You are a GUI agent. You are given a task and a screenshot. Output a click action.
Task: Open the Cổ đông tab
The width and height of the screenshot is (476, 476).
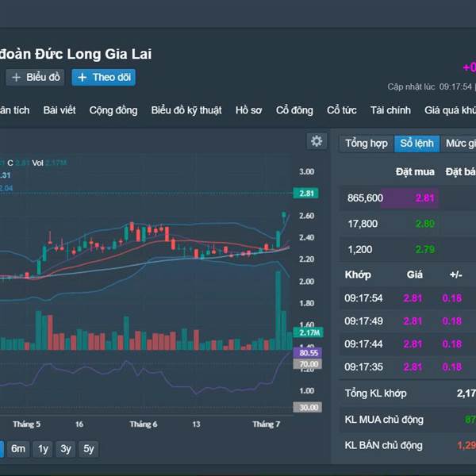(294, 110)
